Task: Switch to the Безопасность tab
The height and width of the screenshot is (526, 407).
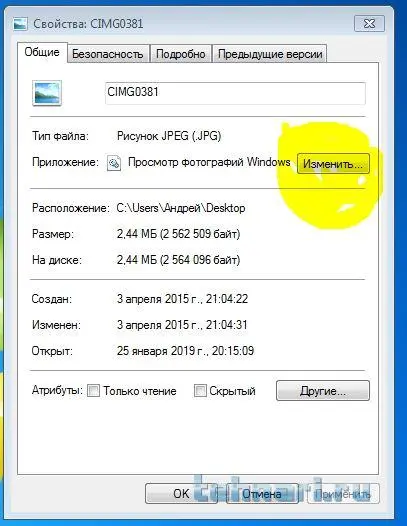Action: [108, 54]
